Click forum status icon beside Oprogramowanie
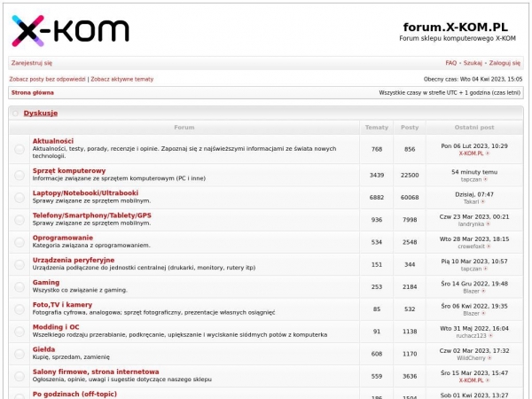 20,242
